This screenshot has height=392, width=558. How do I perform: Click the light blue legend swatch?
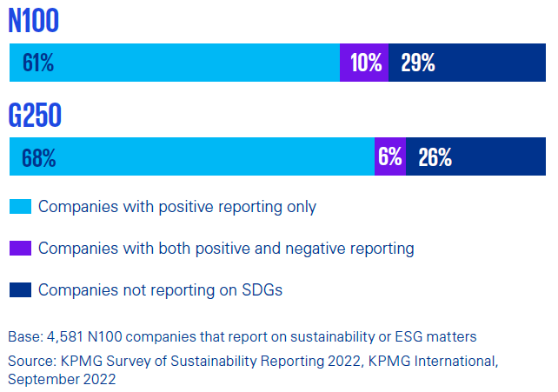pos(20,207)
